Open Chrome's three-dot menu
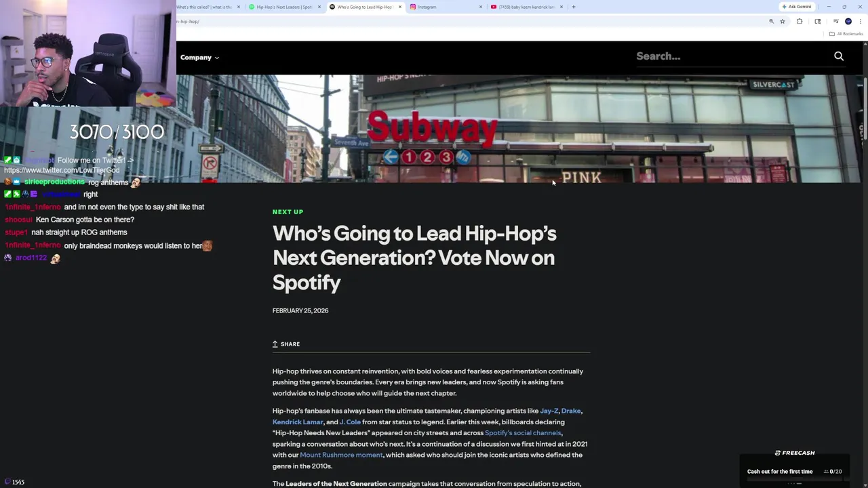The width and height of the screenshot is (868, 488). [861, 22]
